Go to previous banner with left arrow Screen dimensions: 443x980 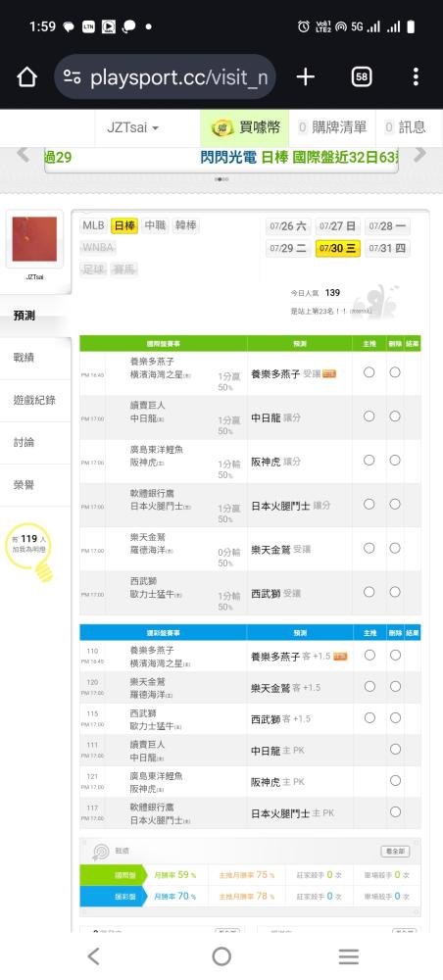coord(24,155)
